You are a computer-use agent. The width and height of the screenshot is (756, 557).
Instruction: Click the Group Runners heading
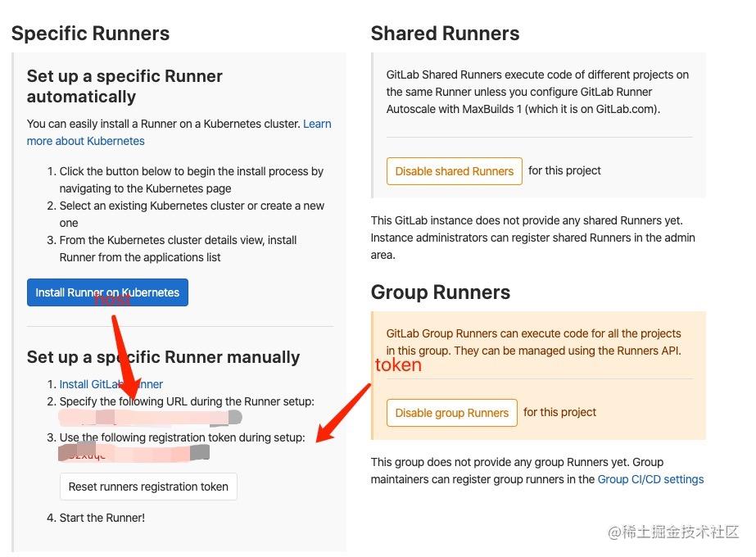(440, 292)
